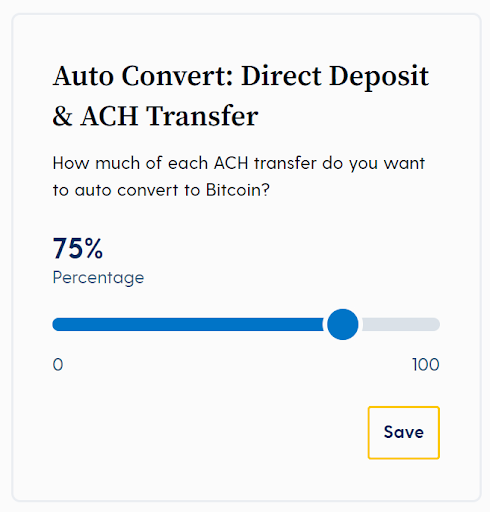490x512 pixels.
Task: Click the 'How much of each ACH' text
Action: (x=150, y=163)
